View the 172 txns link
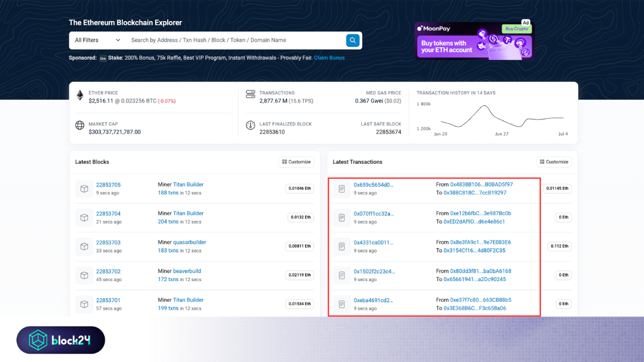This screenshot has height=362, width=644. point(168,280)
